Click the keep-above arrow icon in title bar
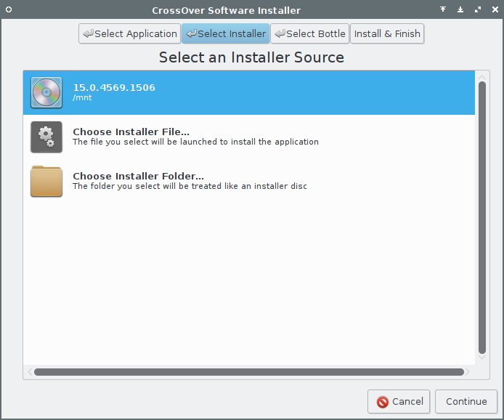The image size is (504, 420). pyautogui.click(x=443, y=9)
